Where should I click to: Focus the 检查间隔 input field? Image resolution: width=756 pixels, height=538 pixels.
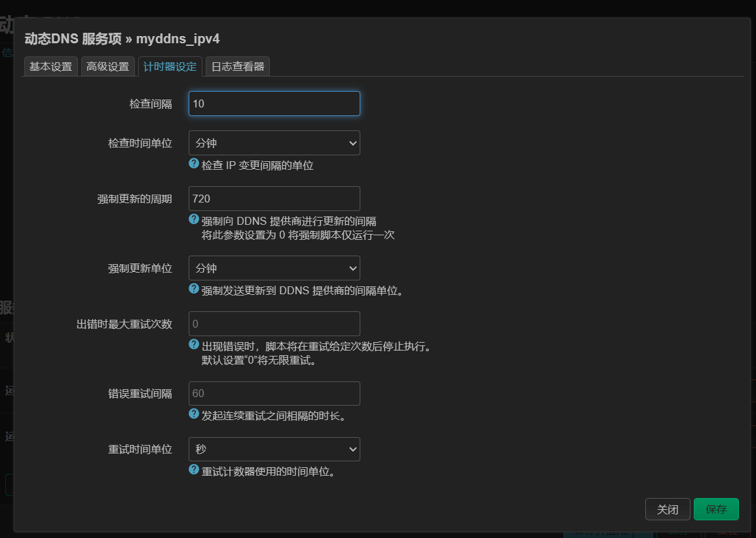tap(274, 104)
